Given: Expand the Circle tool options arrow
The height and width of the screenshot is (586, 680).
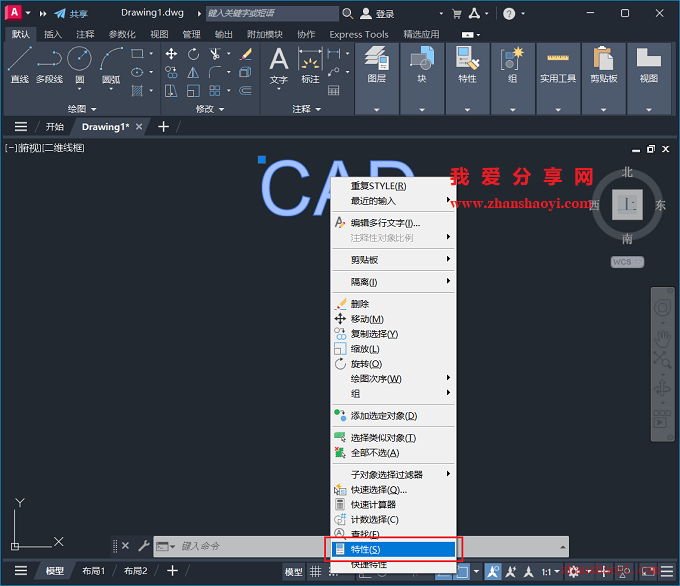Looking at the screenshot, I should 79,89.
